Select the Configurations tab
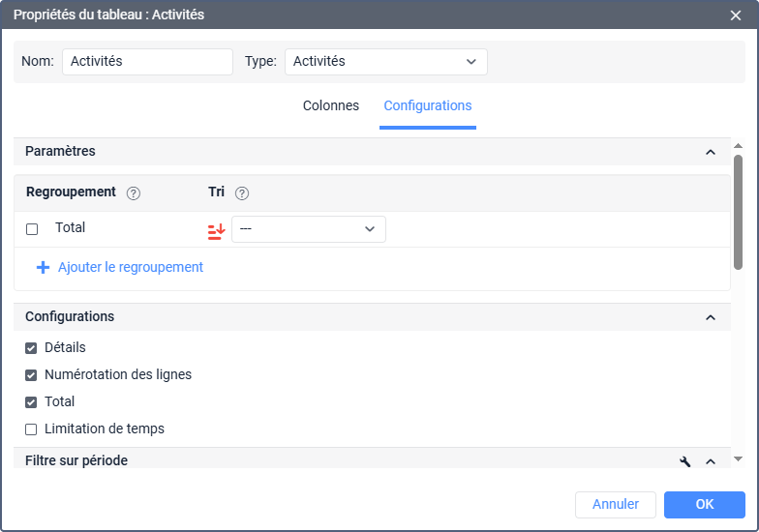Image resolution: width=759 pixels, height=532 pixels. (x=428, y=106)
